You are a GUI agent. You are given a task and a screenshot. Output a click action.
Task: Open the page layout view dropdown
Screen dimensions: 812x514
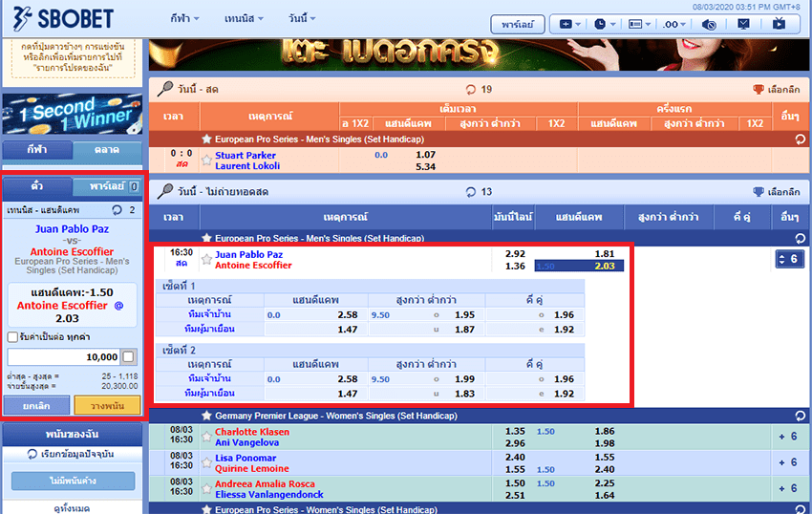(639, 24)
